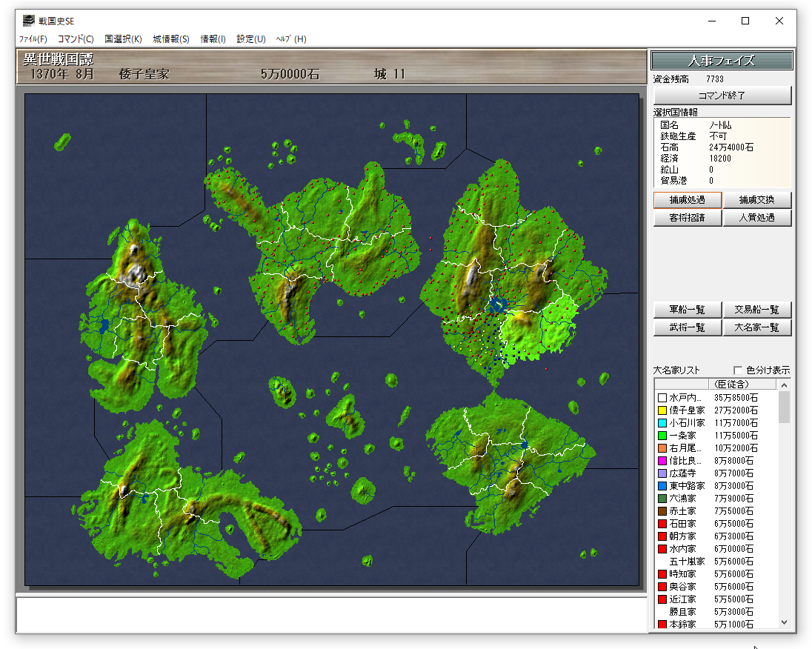Image resolution: width=812 pixels, height=649 pixels.
Task: Select the 客将招請 command
Action: [687, 218]
